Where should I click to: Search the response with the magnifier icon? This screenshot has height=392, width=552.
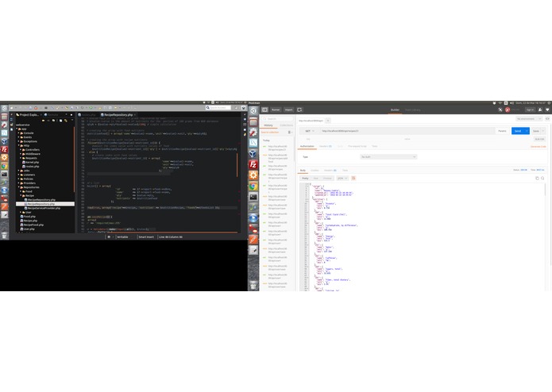point(542,179)
